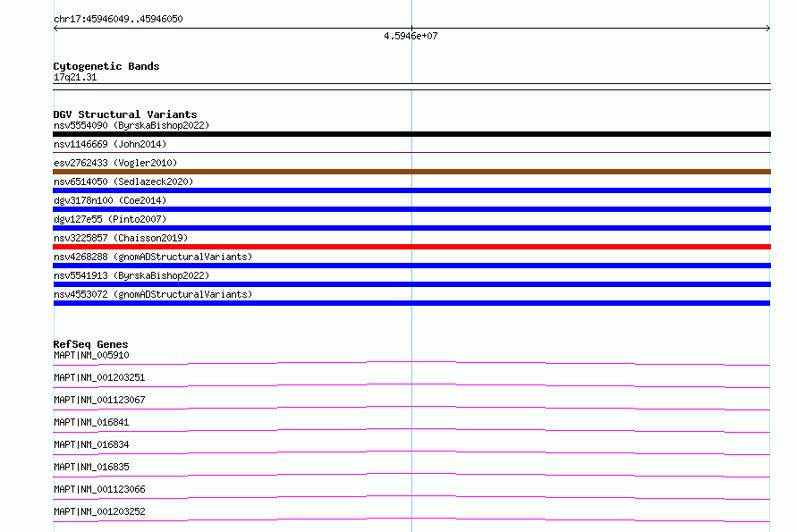Screen dimensions: 796x532
Task: Open variant nsv4553072 (gnomADStructuralVariants) label
Action: (x=153, y=294)
